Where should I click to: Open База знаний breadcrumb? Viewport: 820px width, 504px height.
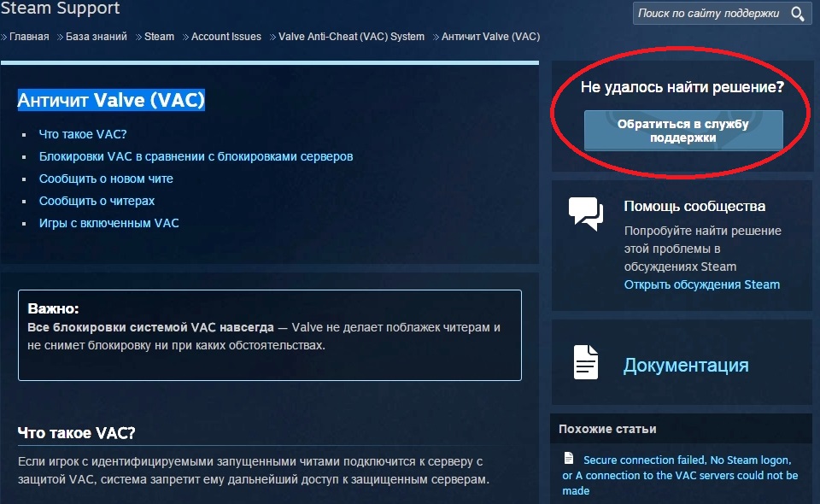[97, 37]
